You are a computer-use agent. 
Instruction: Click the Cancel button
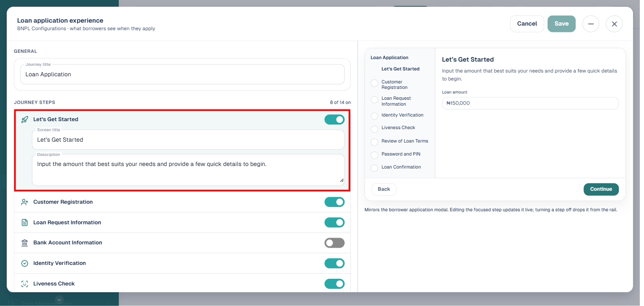(x=527, y=24)
